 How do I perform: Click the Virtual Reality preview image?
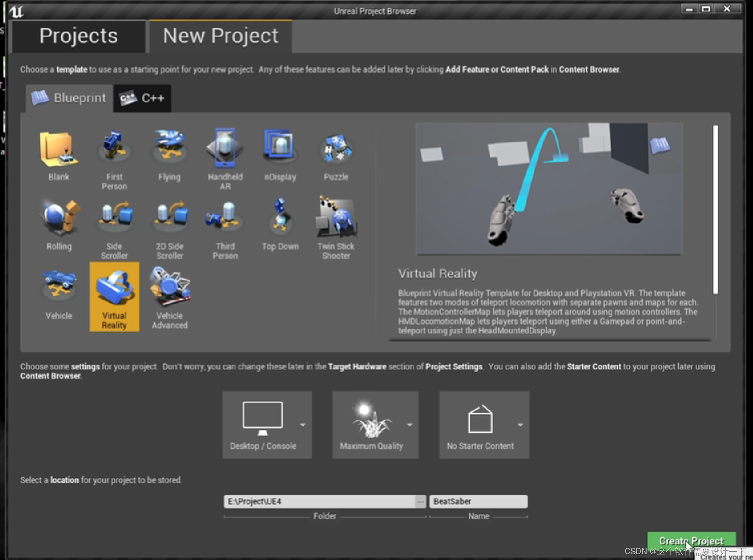[x=549, y=188]
